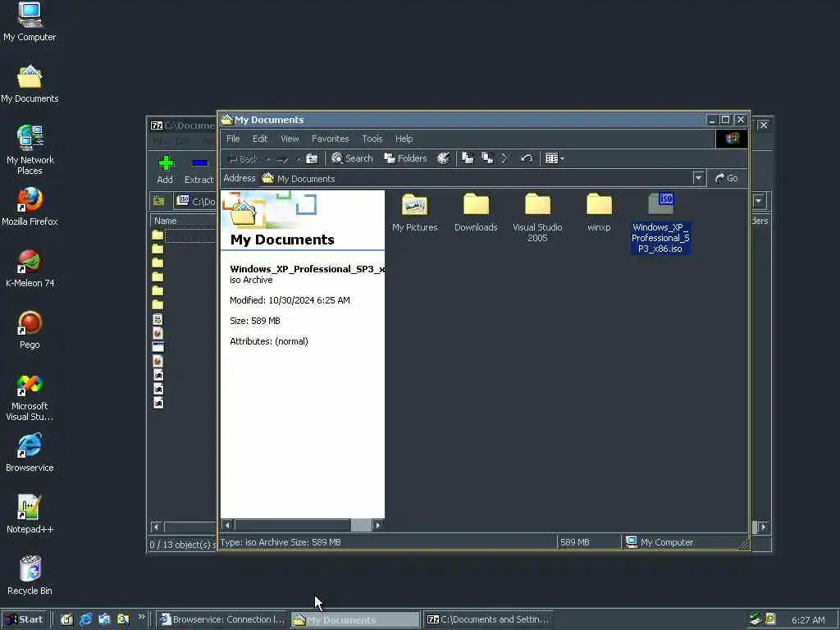Click right arrow of info pane scrollbar
Image resolution: width=840 pixels, height=630 pixels.
coord(377,526)
